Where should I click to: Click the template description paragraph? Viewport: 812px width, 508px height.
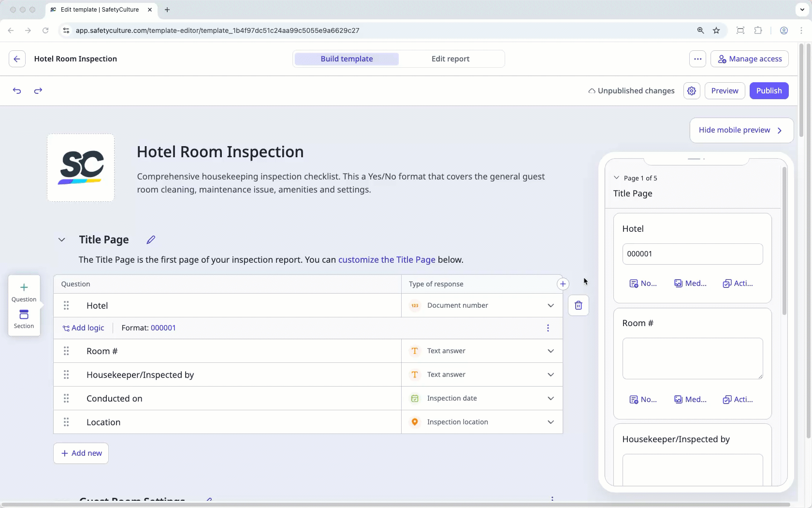341,183
